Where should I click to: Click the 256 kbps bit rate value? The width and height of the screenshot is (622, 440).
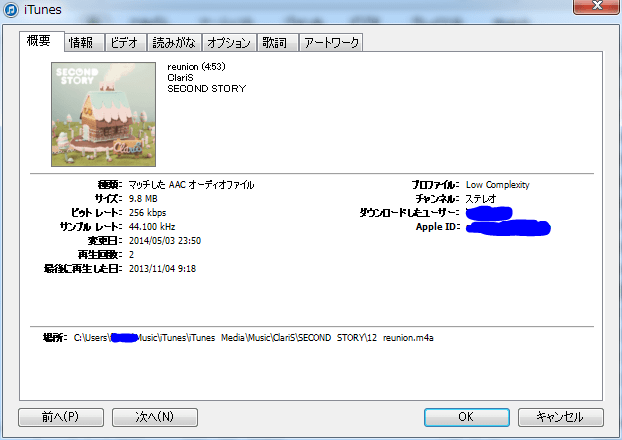coord(148,213)
